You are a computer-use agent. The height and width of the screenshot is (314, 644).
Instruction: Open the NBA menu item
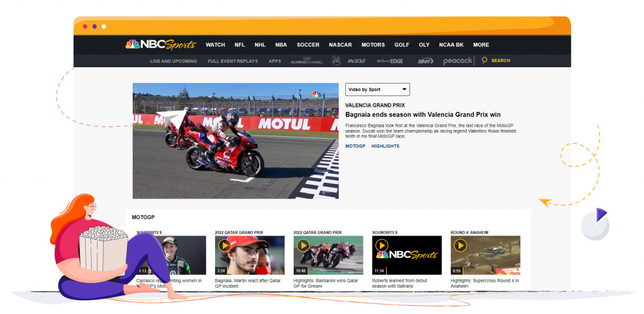click(x=281, y=45)
